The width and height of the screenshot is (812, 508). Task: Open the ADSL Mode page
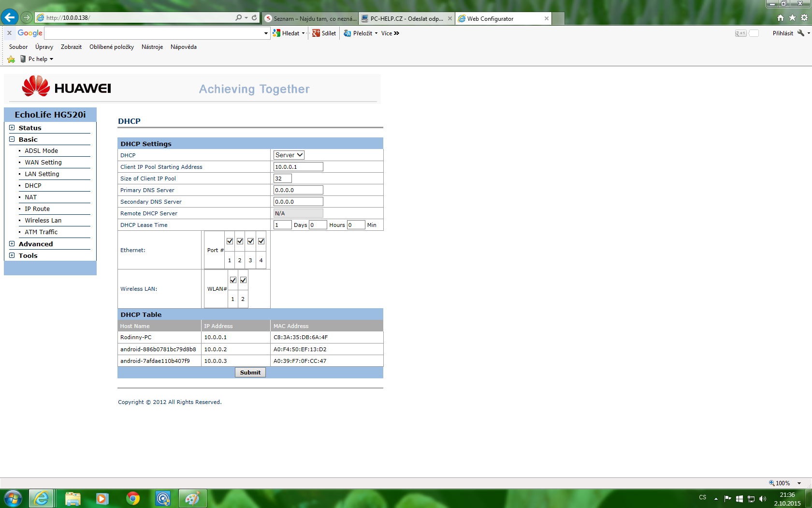[41, 151]
